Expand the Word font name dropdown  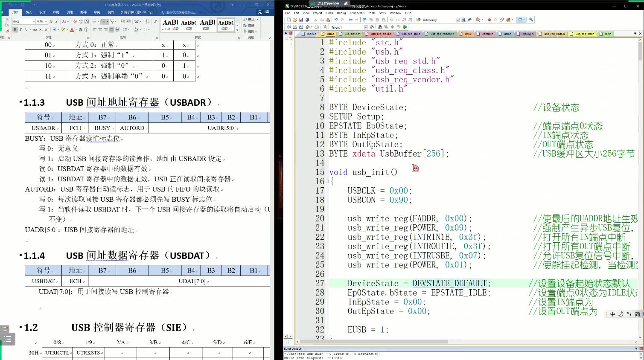pyautogui.click(x=33, y=21)
